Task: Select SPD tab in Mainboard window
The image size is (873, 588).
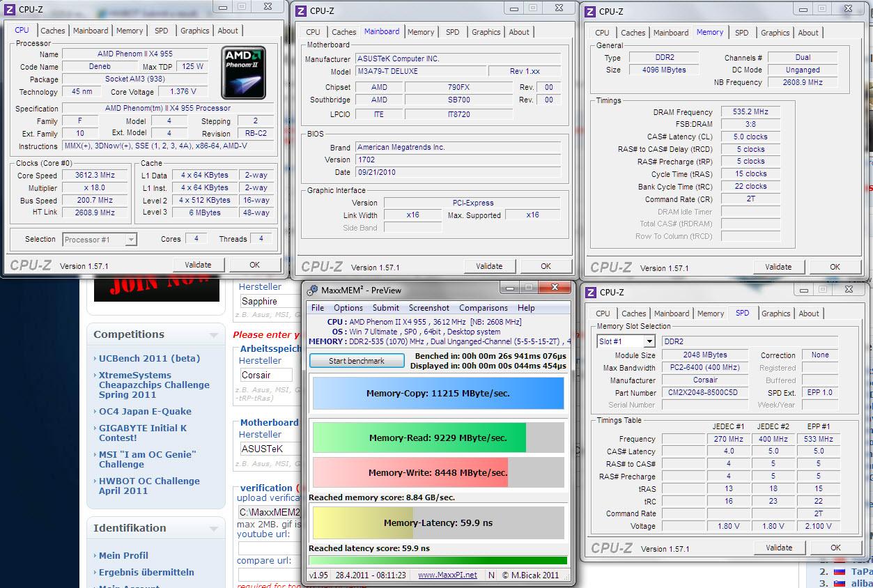Action: pyautogui.click(x=453, y=32)
